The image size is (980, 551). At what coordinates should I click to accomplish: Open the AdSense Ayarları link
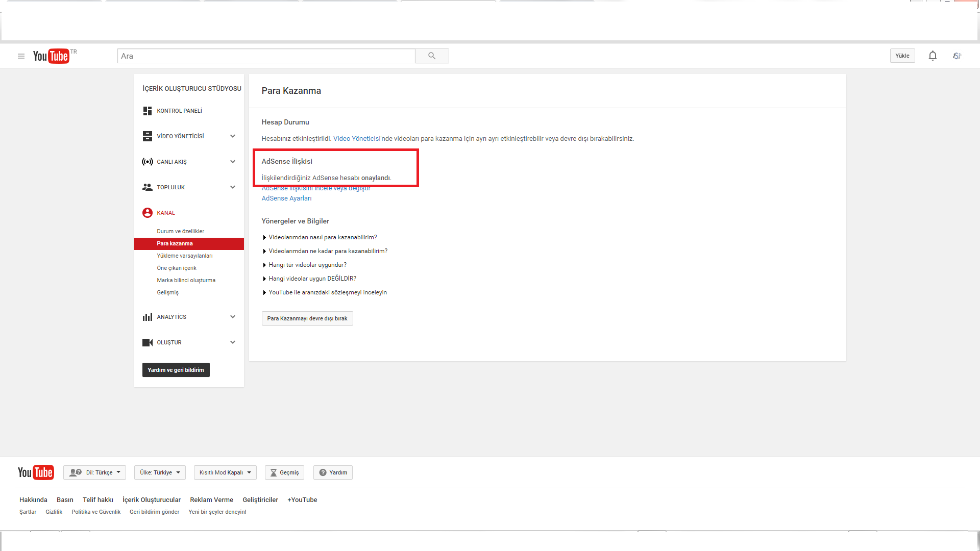point(286,198)
